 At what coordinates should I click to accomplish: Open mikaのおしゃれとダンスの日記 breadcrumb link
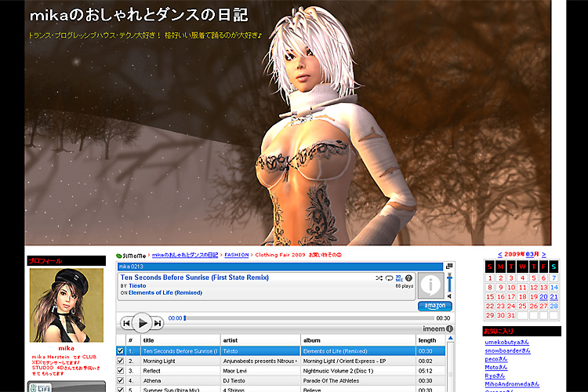185,255
